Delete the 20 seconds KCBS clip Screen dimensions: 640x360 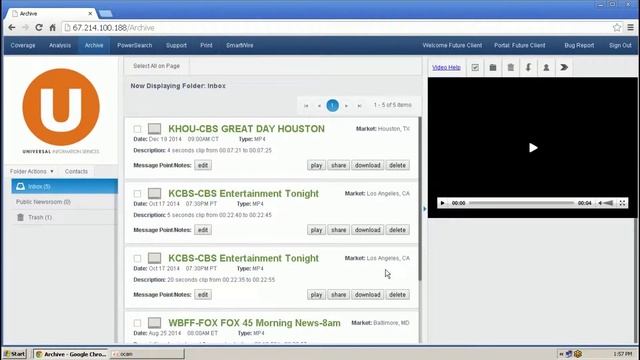tap(397, 295)
